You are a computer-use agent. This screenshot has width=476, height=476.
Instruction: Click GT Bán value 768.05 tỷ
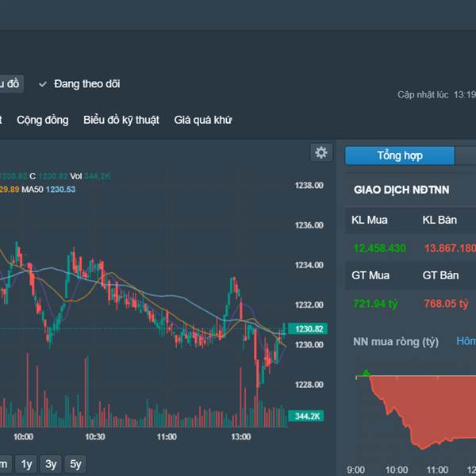tap(446, 304)
